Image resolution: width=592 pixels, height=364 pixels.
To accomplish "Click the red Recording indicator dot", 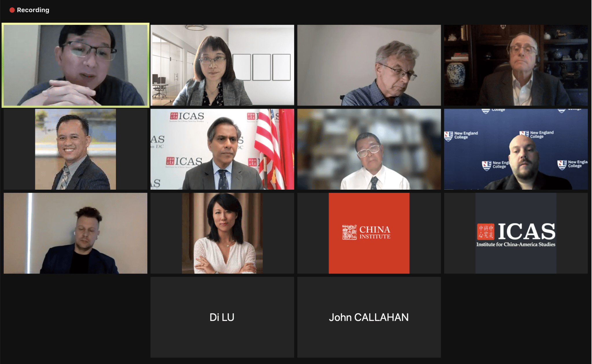I will click(12, 10).
